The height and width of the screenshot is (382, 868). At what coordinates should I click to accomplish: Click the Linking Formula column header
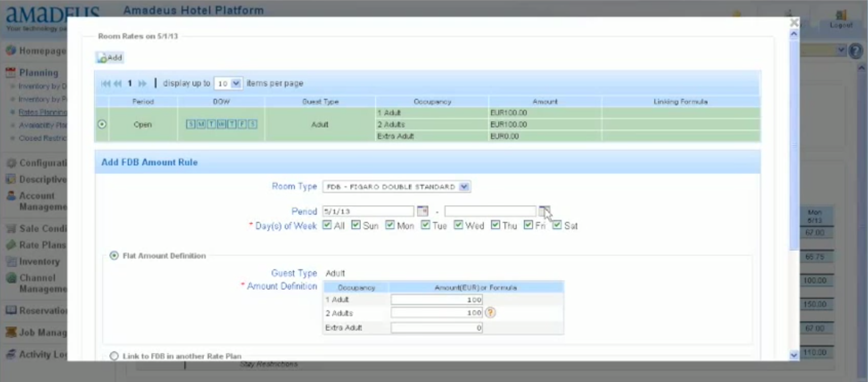click(x=680, y=102)
